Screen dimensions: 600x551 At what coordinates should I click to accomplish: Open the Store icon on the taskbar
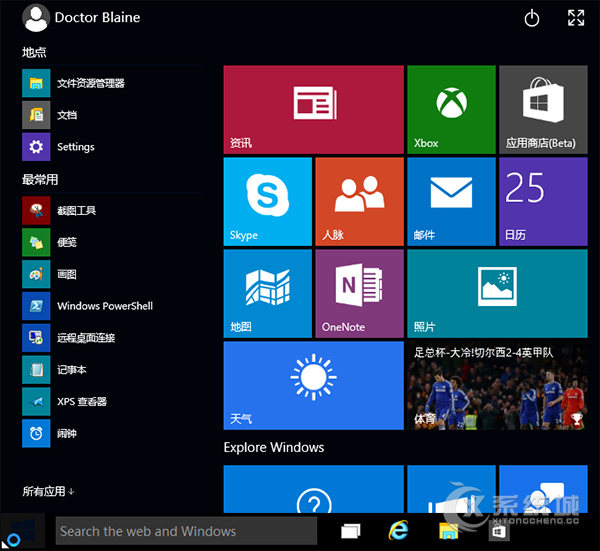499,531
